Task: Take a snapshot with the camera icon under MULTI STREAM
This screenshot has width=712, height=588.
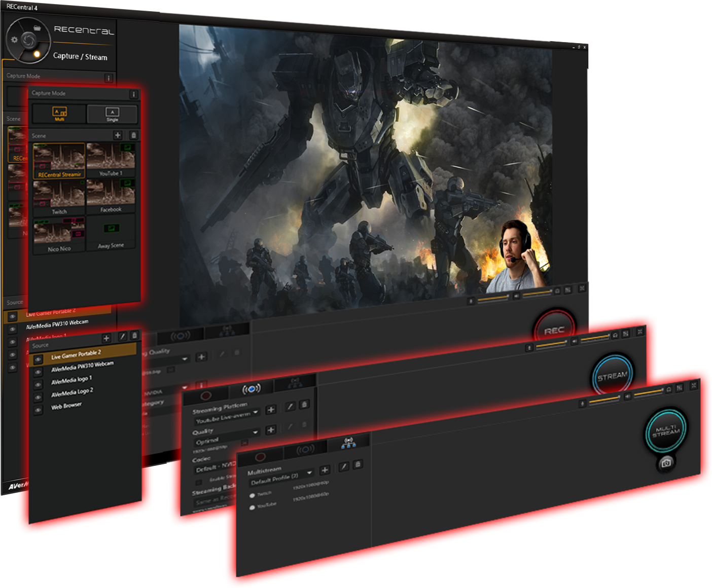Action: (666, 462)
